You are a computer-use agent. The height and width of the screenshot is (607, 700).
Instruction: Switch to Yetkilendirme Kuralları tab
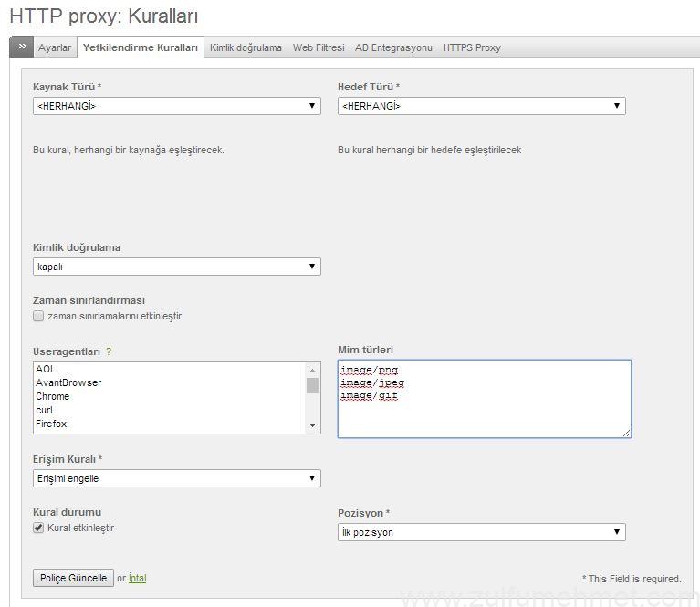click(x=141, y=47)
